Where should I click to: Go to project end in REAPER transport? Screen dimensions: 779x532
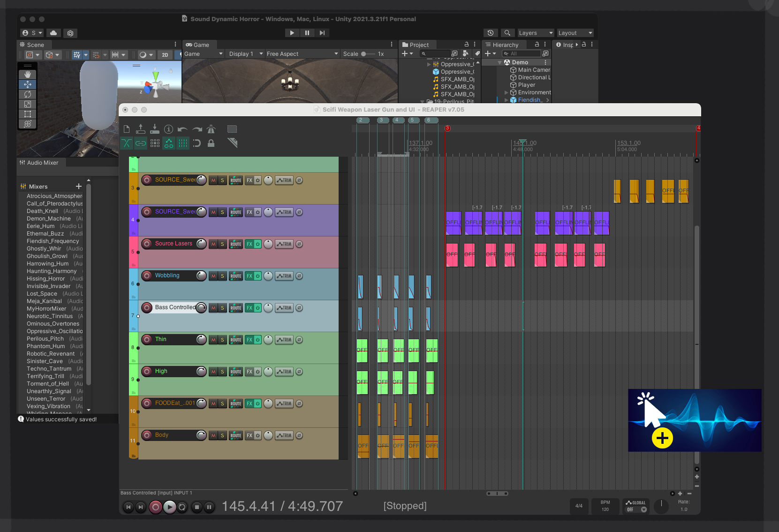[x=140, y=507]
